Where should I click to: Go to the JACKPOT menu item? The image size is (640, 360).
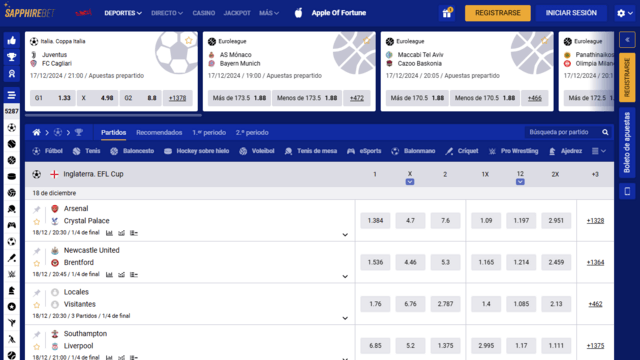[237, 13]
